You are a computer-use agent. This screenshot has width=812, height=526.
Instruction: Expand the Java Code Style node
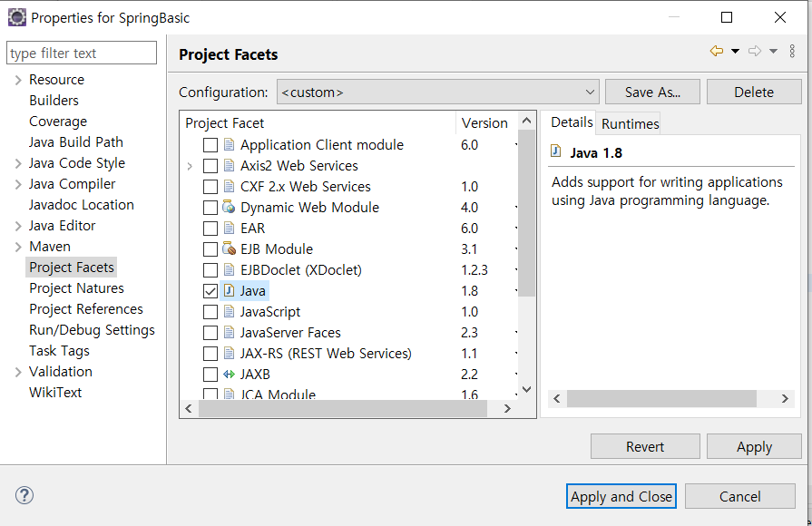tap(18, 163)
